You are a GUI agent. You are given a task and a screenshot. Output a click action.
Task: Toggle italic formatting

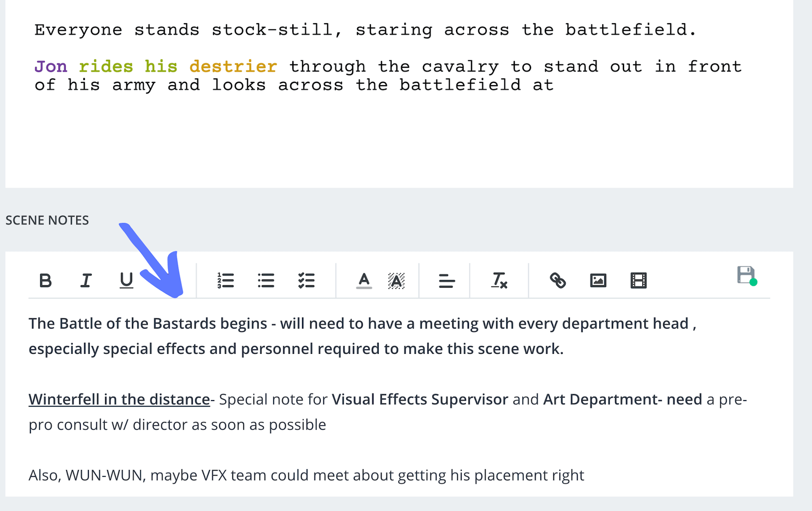86,280
